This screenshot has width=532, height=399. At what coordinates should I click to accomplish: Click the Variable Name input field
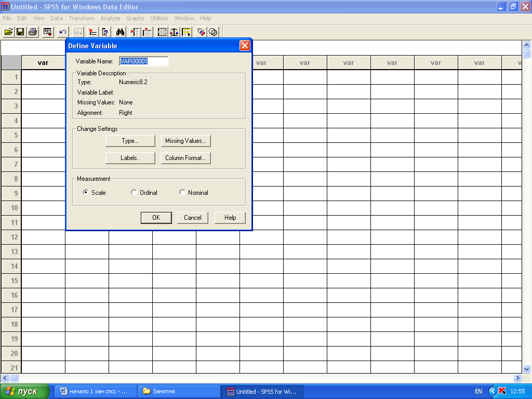[x=144, y=61]
